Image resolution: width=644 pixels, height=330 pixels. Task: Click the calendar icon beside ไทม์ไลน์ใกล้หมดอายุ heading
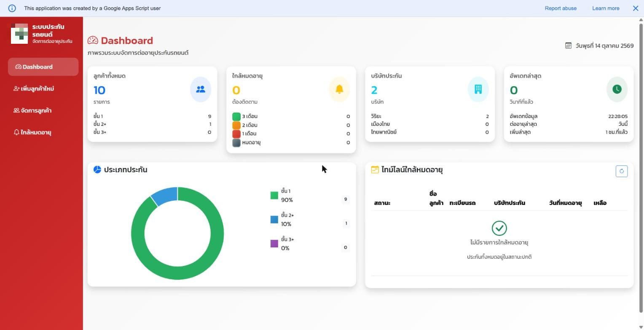click(375, 170)
